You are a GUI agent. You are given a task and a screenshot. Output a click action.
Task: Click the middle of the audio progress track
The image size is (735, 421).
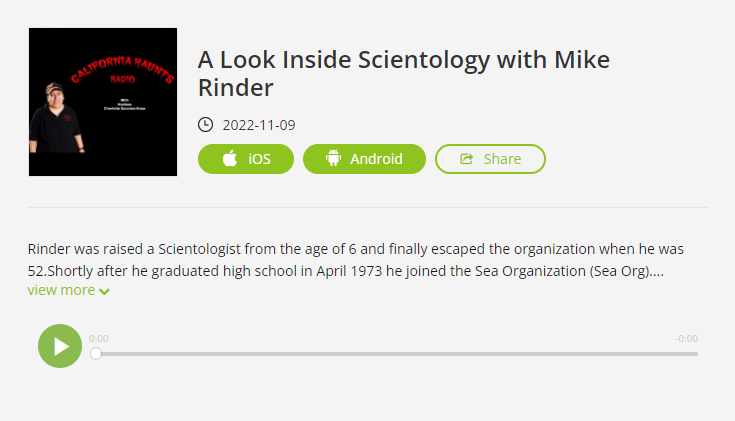397,353
